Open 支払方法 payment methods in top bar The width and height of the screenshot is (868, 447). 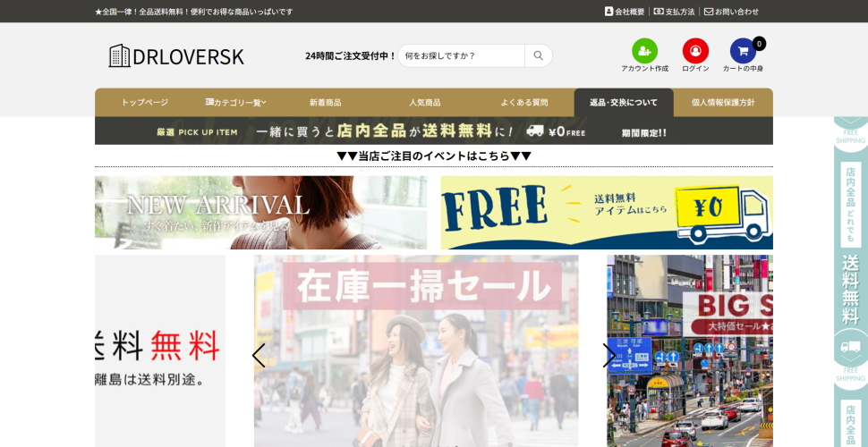(674, 12)
